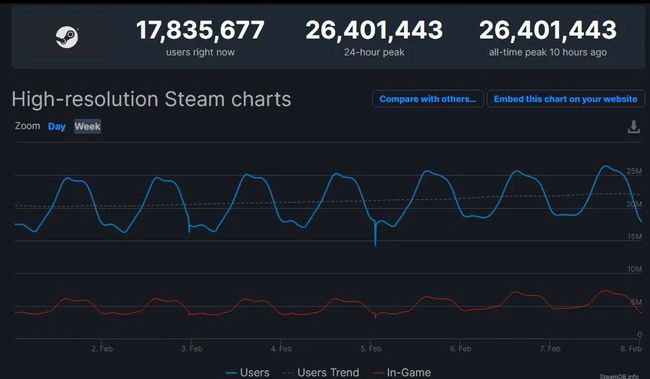Set chart zoom to Day
Screen dimensions: 650x379
pyautogui.click(x=57, y=126)
